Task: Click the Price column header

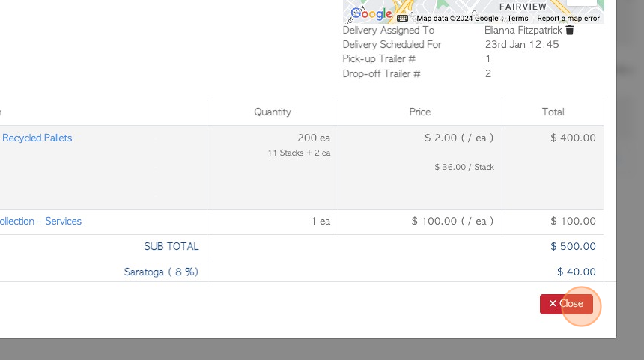Action: pos(420,112)
